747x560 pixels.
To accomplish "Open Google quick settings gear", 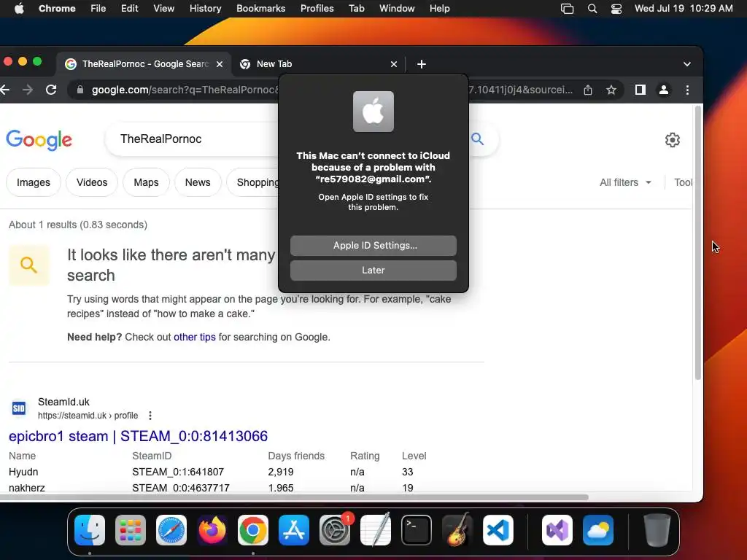I will 672,140.
